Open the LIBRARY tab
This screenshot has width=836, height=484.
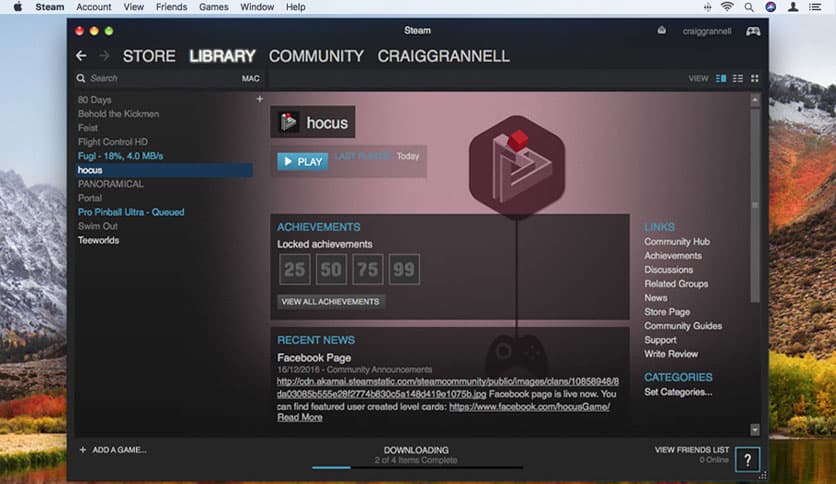click(x=222, y=56)
